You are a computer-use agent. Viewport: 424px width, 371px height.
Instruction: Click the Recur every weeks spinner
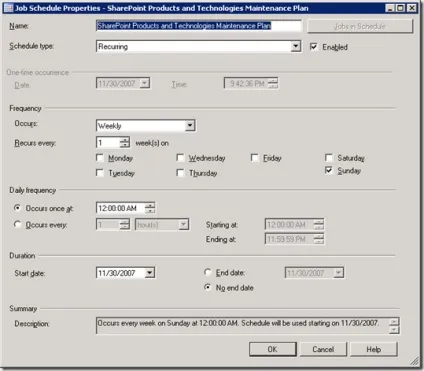[x=125, y=143]
